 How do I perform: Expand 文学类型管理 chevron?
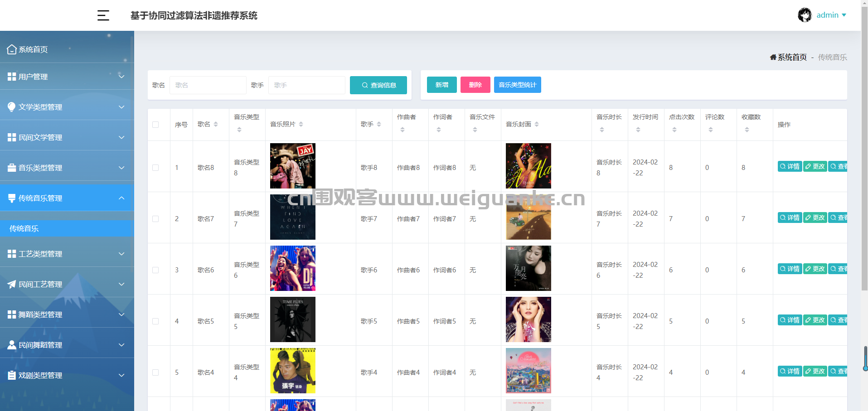click(121, 107)
